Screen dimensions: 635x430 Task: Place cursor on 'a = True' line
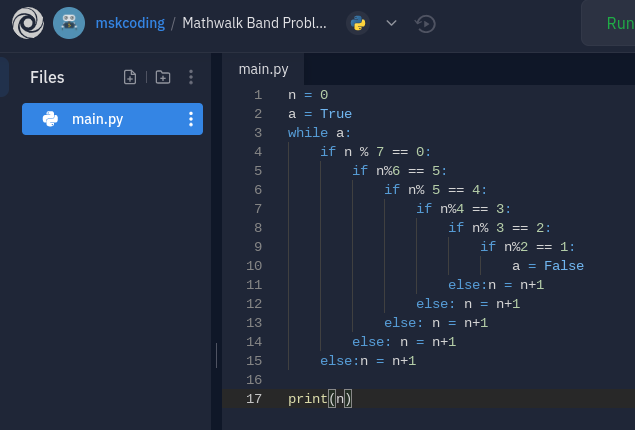pyautogui.click(x=320, y=114)
